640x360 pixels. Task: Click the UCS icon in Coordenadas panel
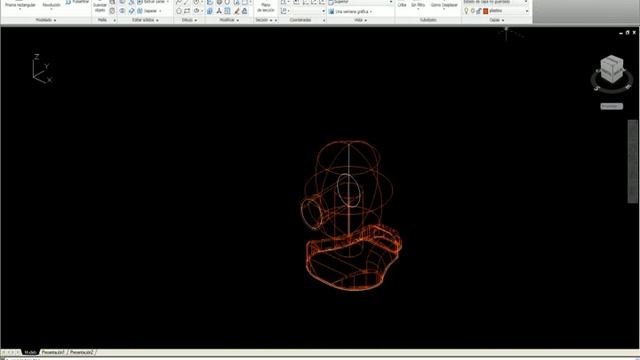pyautogui.click(x=284, y=11)
